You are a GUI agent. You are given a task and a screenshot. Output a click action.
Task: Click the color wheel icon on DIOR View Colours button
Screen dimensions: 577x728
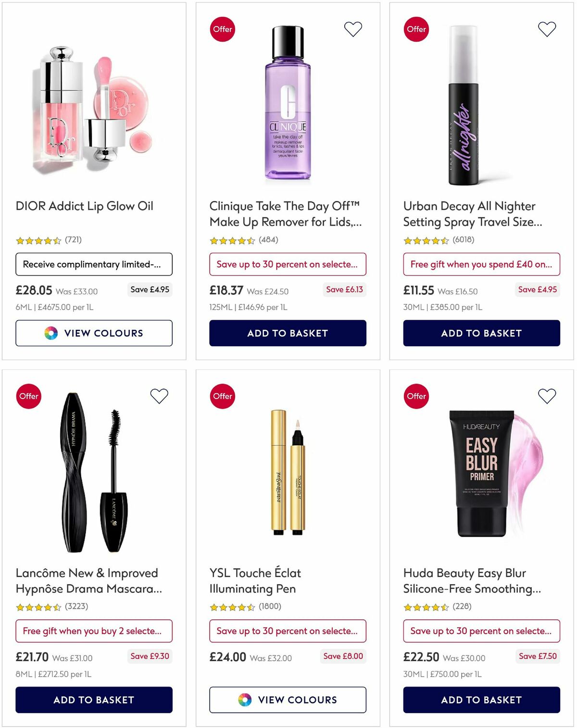[50, 333]
